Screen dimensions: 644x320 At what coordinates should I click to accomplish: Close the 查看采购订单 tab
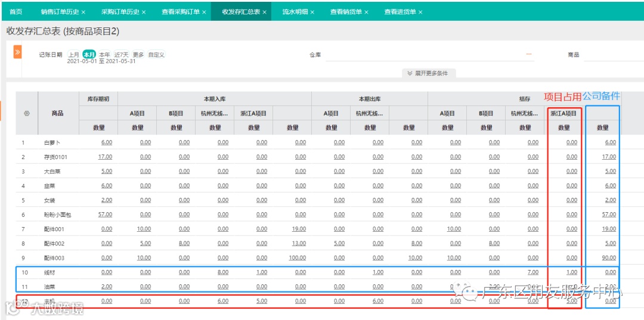(204, 12)
